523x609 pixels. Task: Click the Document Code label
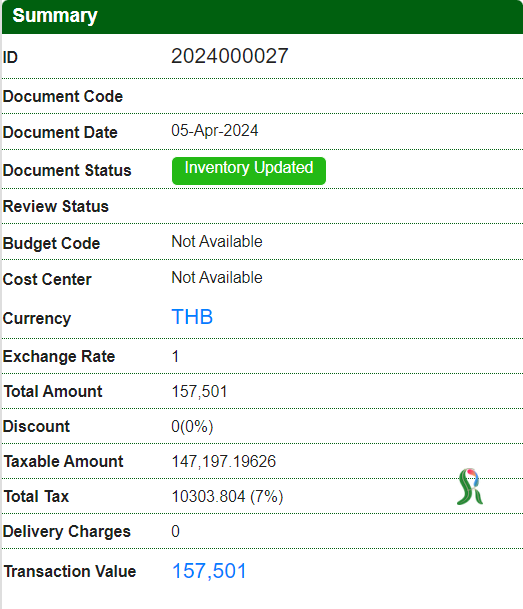click(x=63, y=96)
